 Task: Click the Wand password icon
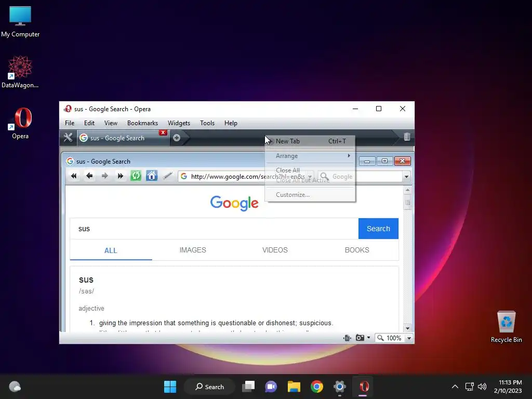point(168,176)
